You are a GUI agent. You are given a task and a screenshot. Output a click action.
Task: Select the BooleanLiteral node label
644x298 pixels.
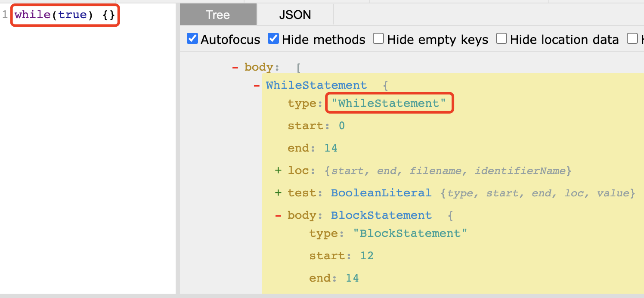point(381,193)
